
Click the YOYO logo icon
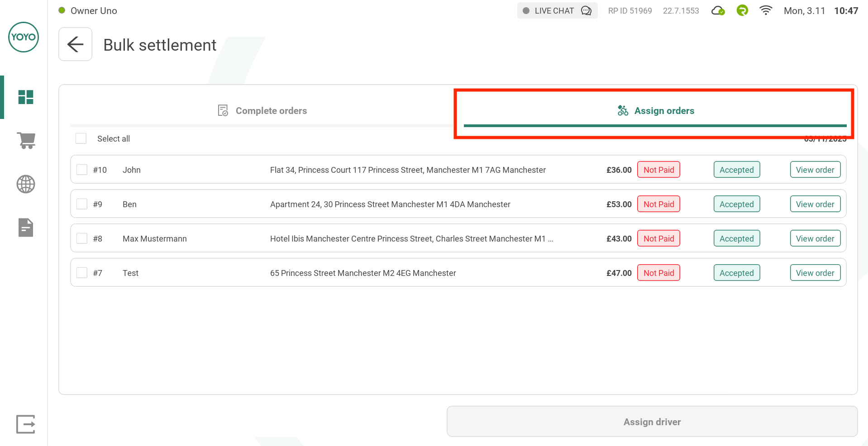tap(24, 37)
